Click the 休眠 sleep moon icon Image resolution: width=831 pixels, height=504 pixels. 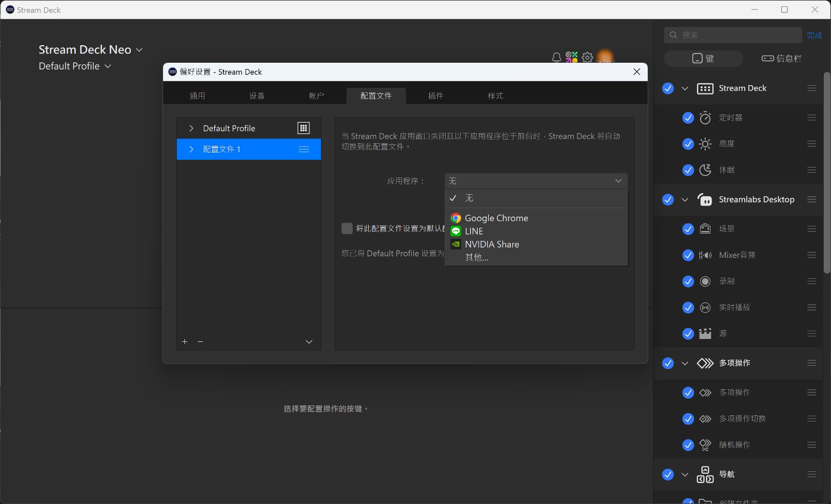click(x=705, y=170)
